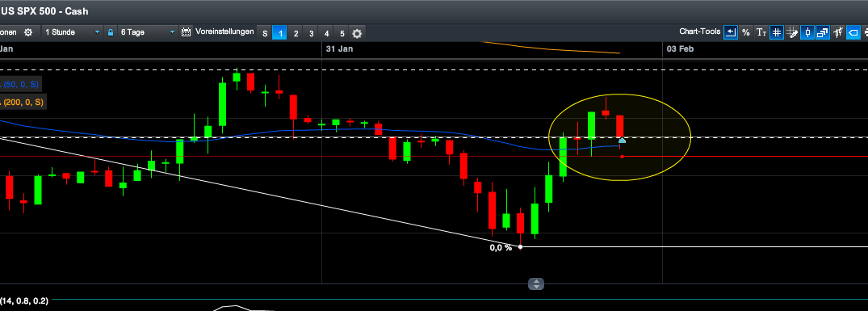Screen dimensions: 868x311
Task: Open the options gear next to the '…onen' label
Action: (x=28, y=32)
